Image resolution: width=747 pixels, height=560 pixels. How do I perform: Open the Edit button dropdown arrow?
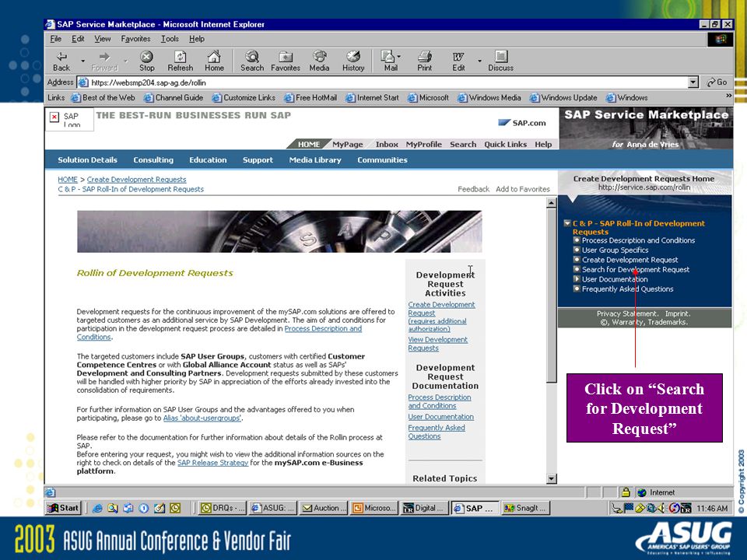[479, 61]
